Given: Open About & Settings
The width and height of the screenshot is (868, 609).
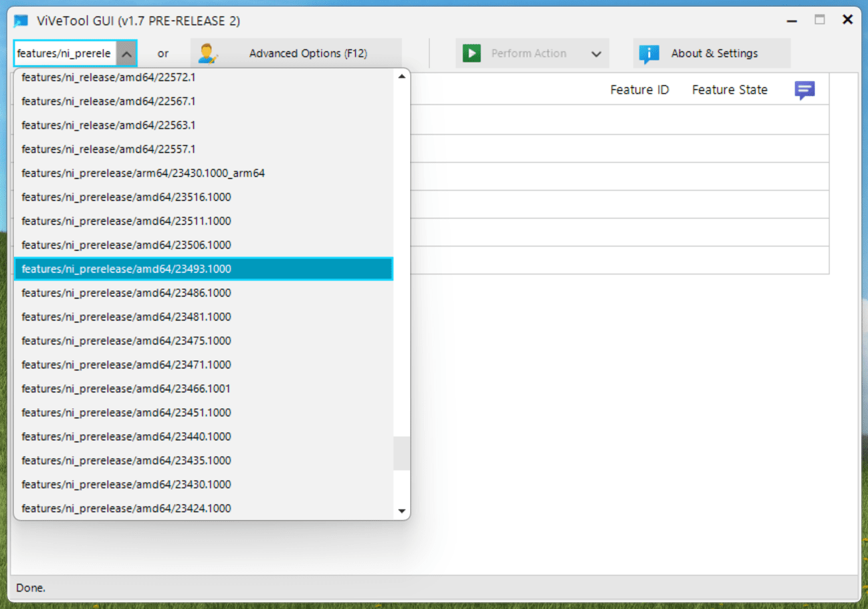Looking at the screenshot, I should point(712,53).
